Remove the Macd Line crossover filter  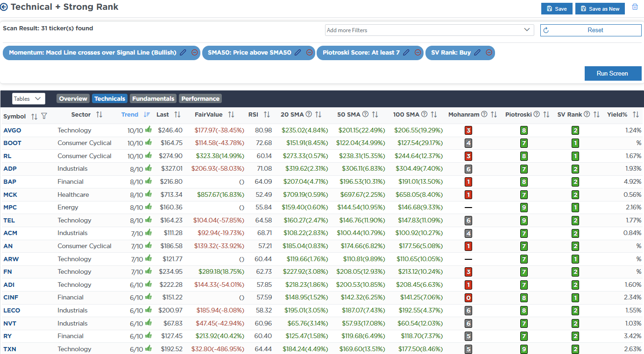click(194, 53)
